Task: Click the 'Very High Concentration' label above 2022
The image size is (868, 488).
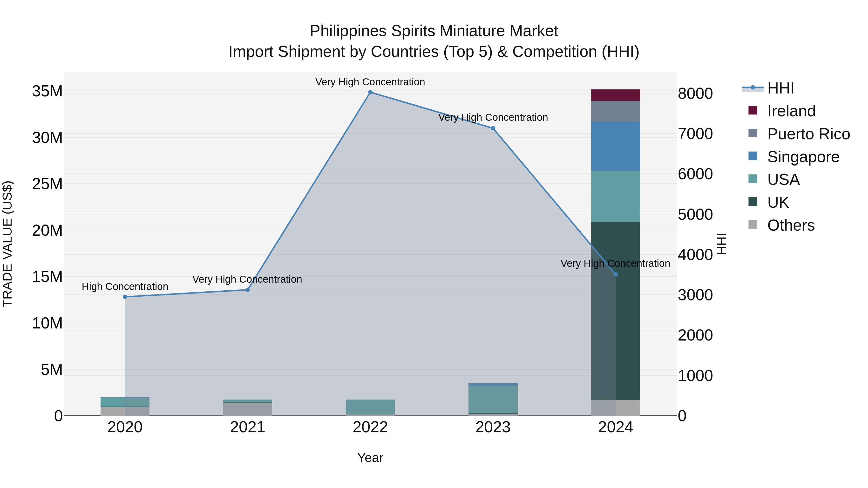Action: tap(370, 82)
